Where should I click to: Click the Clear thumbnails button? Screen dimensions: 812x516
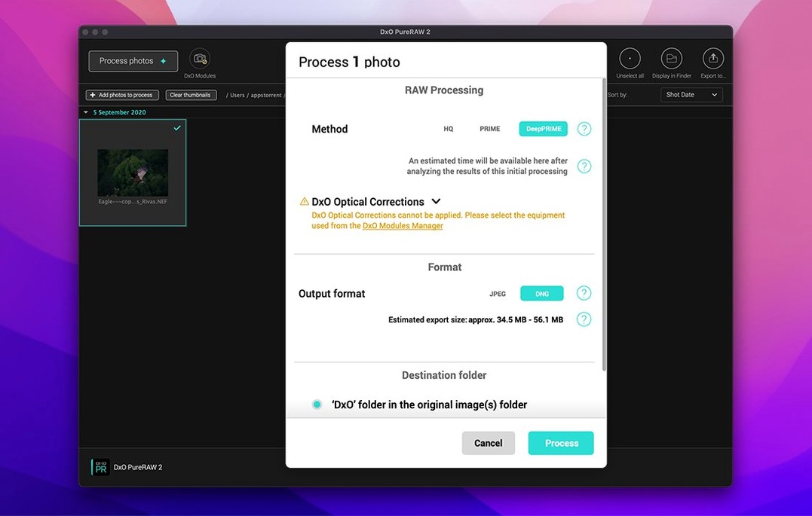tap(191, 95)
